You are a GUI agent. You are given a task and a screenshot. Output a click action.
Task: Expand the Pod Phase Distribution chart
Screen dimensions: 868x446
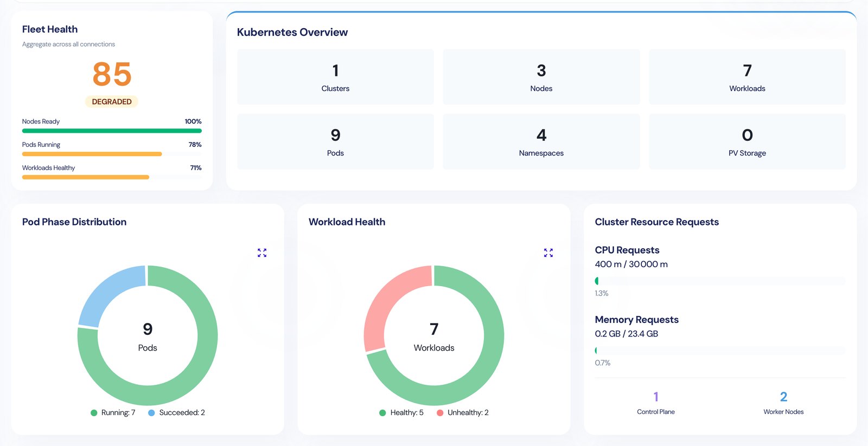coord(262,253)
